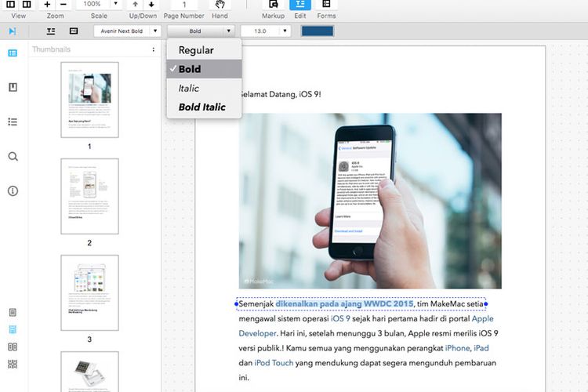Screen dimensions: 588x392
Task: Open the Scale percentage dropdown arrow
Action: 115,4
